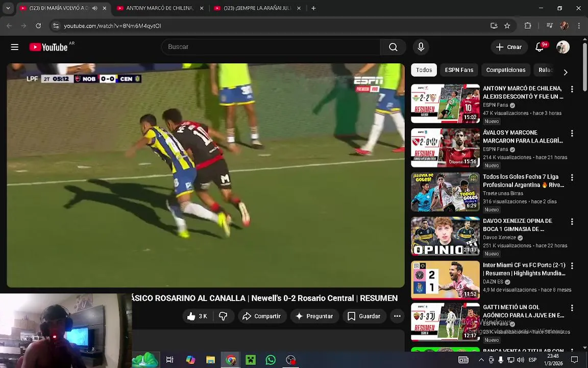Like the video with thumbs up
Screen dimensions: 588x368
coord(197,316)
